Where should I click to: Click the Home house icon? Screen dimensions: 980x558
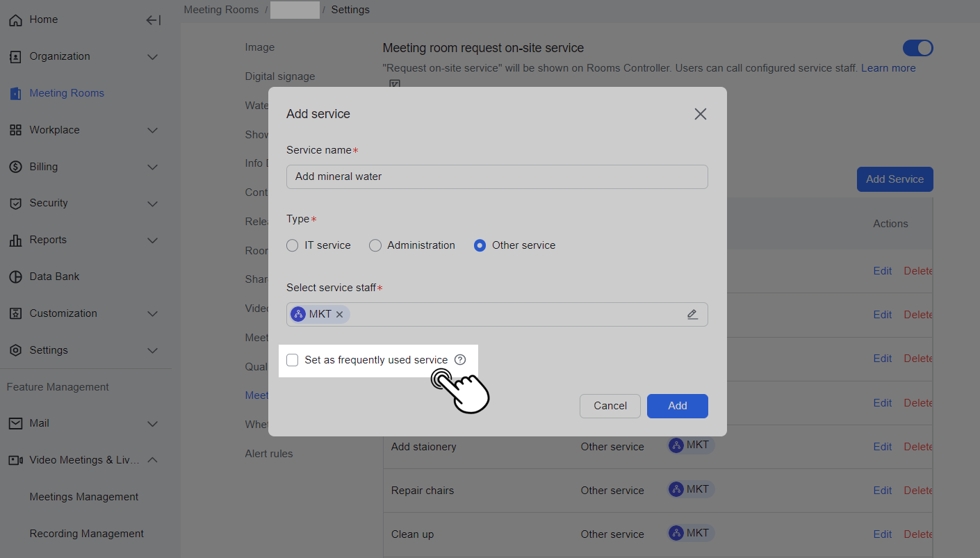pyautogui.click(x=15, y=20)
